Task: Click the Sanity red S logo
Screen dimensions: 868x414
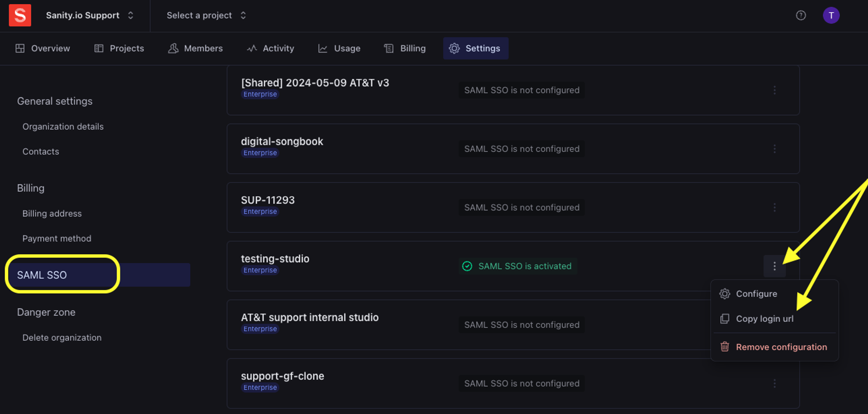Action: (20, 15)
